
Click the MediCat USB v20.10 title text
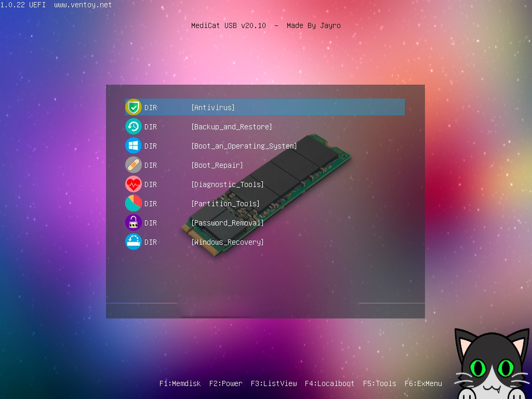(x=229, y=25)
